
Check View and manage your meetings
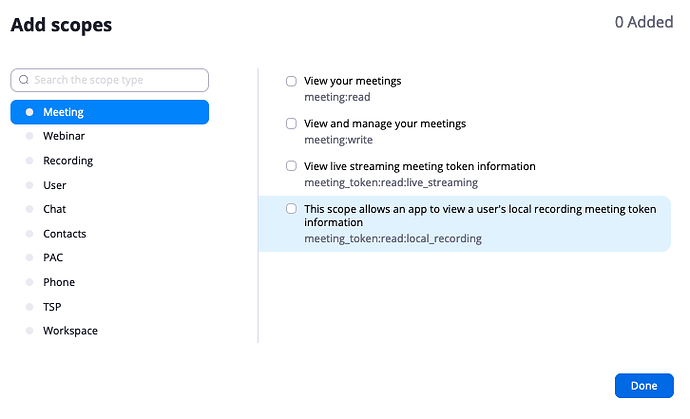point(291,124)
